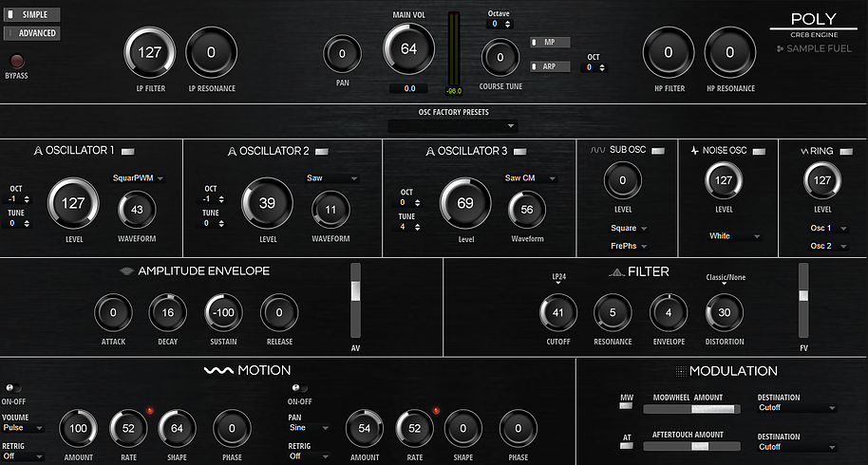Screen dimensions: 868x465
Task: Click the Modwheel Amount slider
Action: click(691, 409)
